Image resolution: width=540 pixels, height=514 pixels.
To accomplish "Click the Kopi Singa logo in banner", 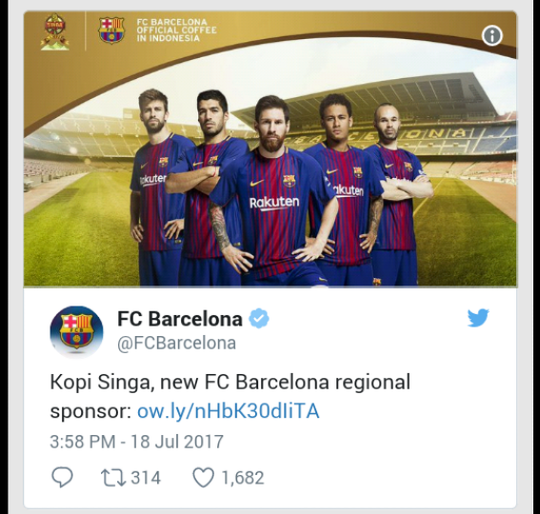I will coord(55,32).
